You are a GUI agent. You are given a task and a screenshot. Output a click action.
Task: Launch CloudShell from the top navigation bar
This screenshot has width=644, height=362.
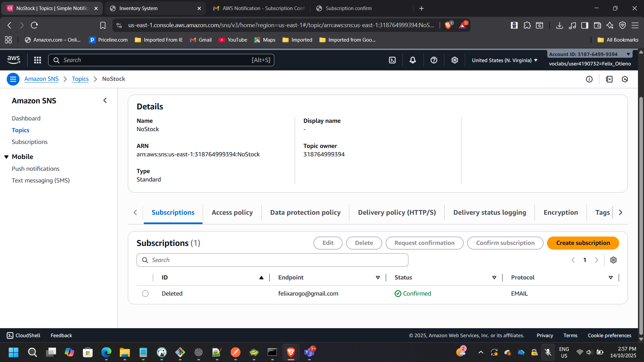point(392,60)
